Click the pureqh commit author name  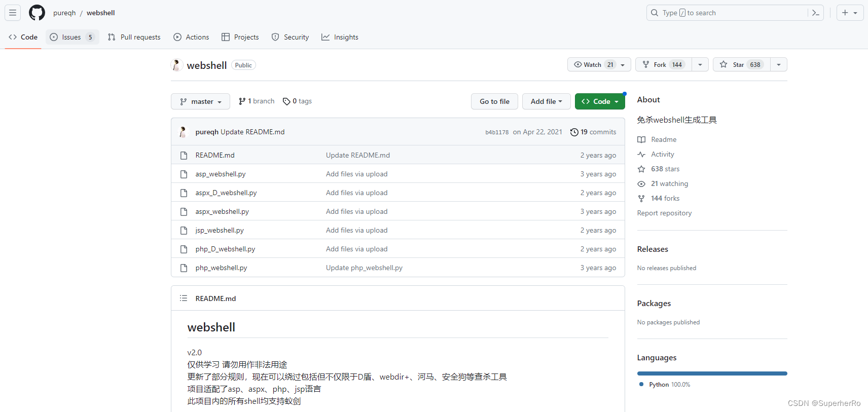[x=207, y=132]
